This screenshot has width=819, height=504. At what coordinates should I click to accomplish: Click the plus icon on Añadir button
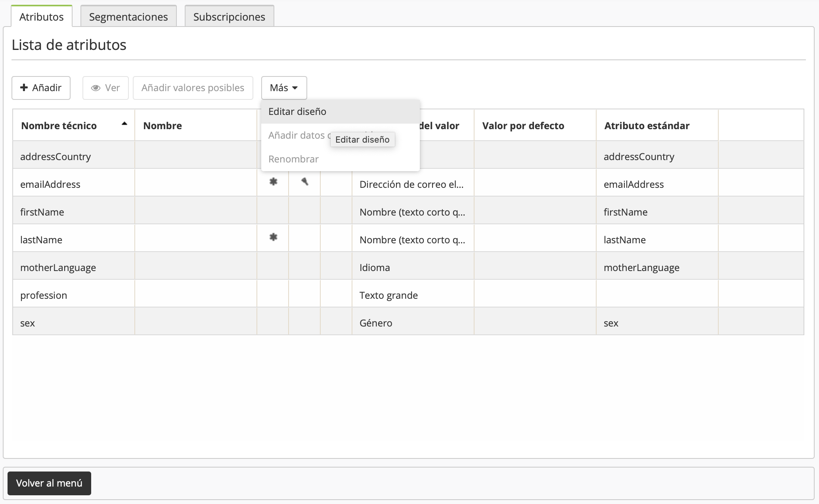click(24, 88)
